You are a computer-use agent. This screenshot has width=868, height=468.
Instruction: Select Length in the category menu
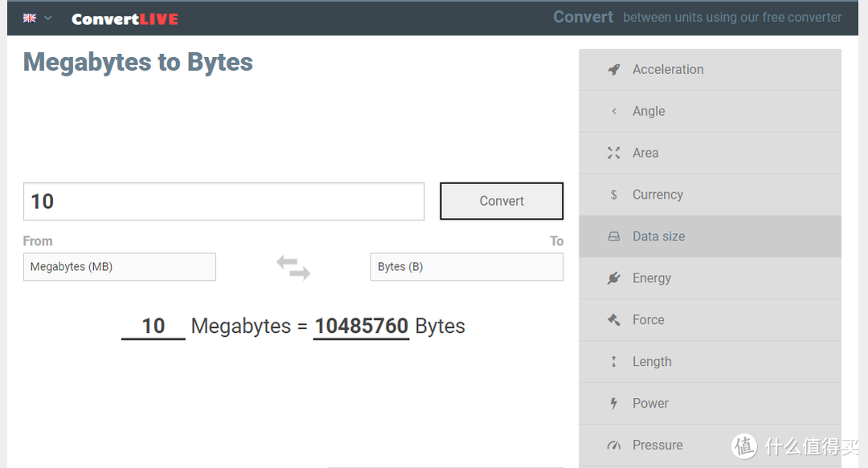[652, 362]
